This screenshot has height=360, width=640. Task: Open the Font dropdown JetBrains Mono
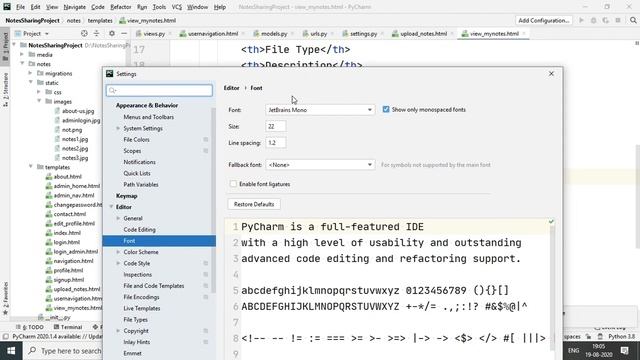[320, 110]
